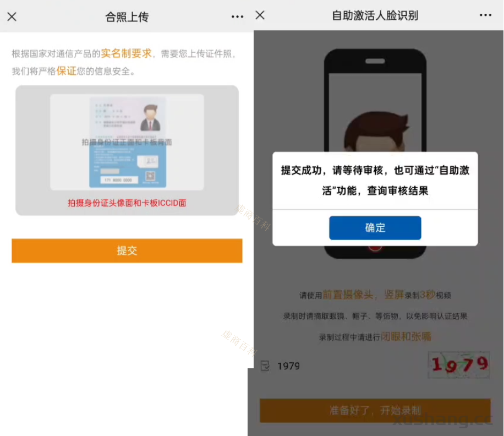Click the red 拍摄身份证头像面和卡板ICCID面 caption
The height and width of the screenshot is (436, 504).
click(x=127, y=203)
